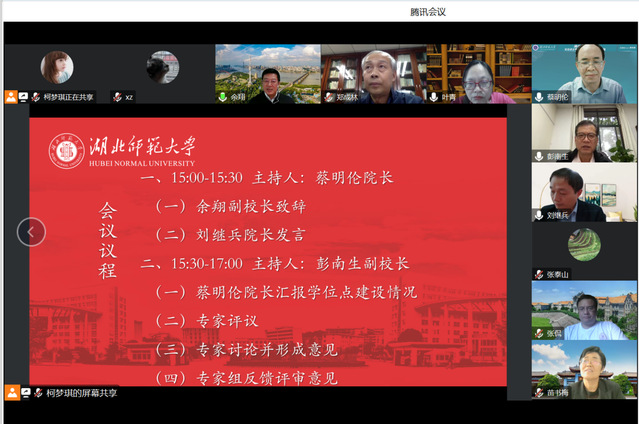This screenshot has width=639, height=424.
Task: Click microphone icon beside 张俊
Action: click(539, 333)
